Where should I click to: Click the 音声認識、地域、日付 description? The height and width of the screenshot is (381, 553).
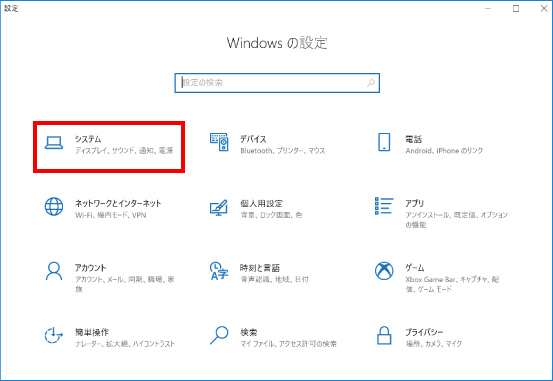pos(274,279)
